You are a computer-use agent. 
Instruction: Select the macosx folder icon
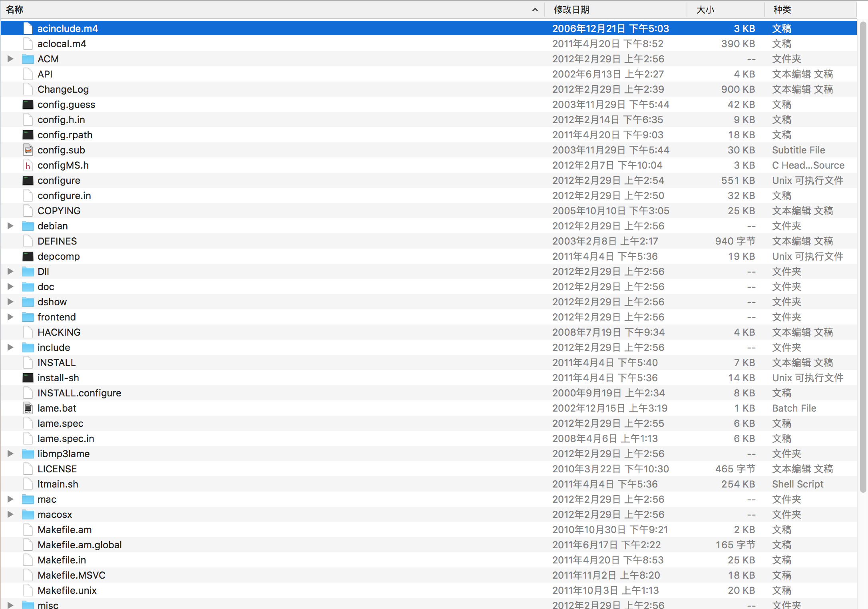(x=28, y=514)
